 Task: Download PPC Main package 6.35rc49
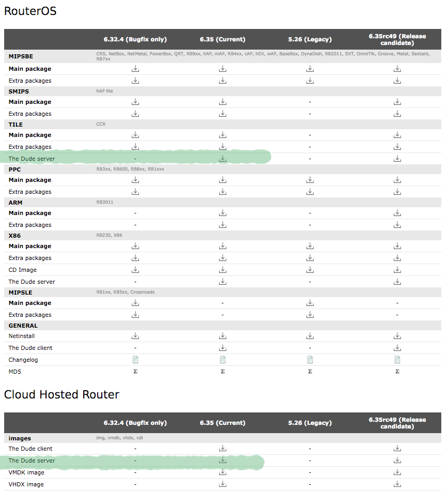397,180
